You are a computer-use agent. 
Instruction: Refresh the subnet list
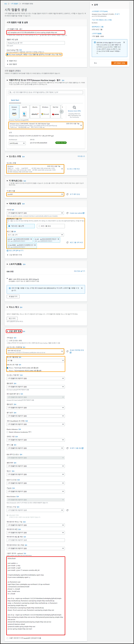click(x=67, y=213)
